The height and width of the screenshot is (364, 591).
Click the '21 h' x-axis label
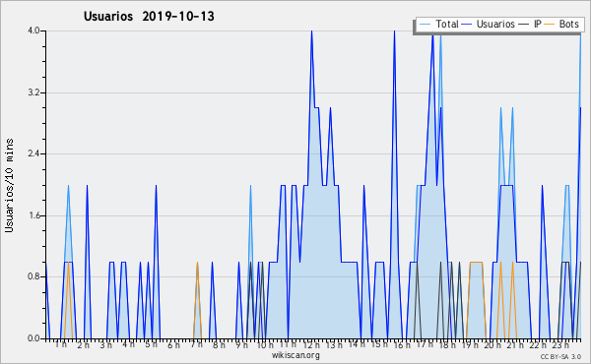[x=515, y=344]
